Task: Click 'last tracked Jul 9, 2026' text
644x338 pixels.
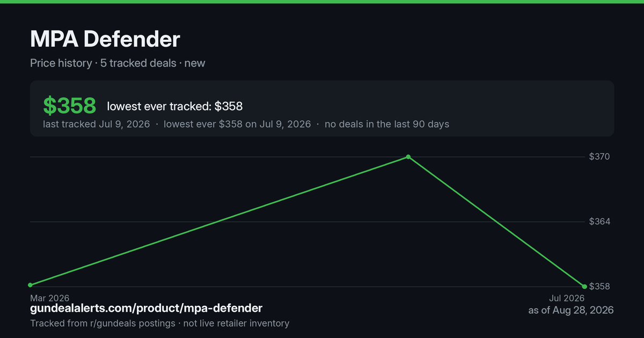Action: pyautogui.click(x=97, y=124)
